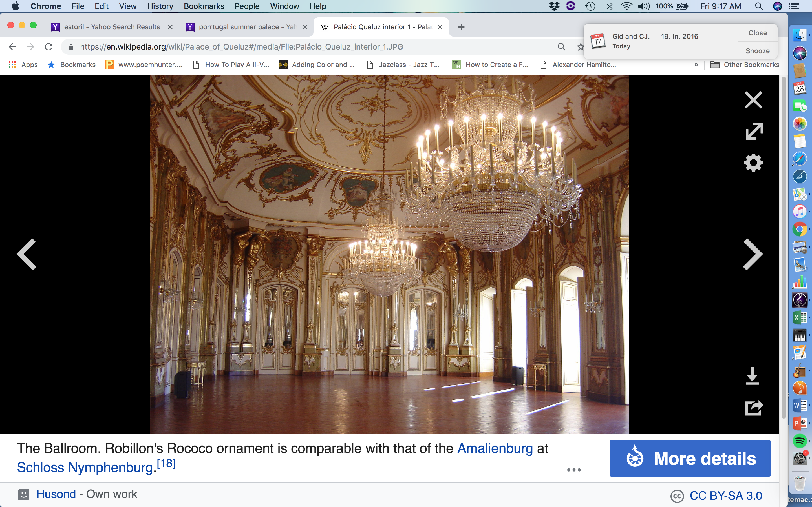The image size is (812, 507).
Task: Expand caption with three dots
Action: [574, 470]
